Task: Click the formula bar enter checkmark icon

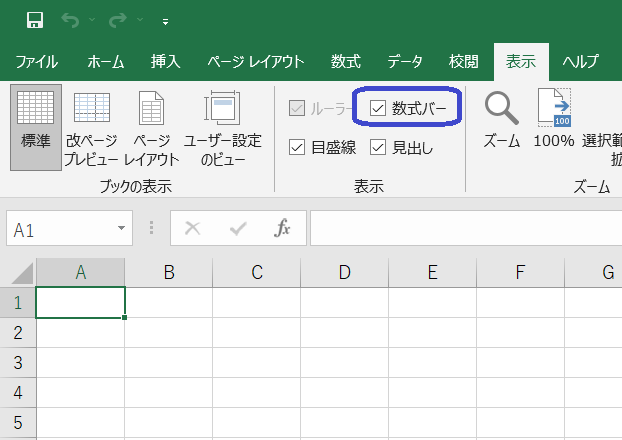Action: [238, 228]
